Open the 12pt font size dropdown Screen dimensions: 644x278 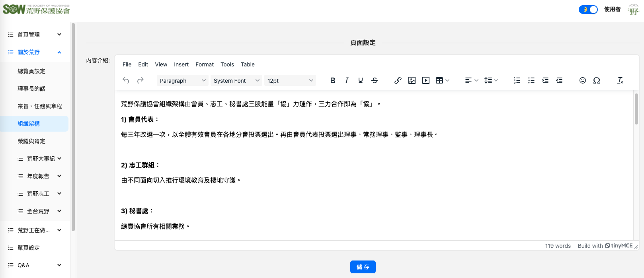[x=290, y=81]
